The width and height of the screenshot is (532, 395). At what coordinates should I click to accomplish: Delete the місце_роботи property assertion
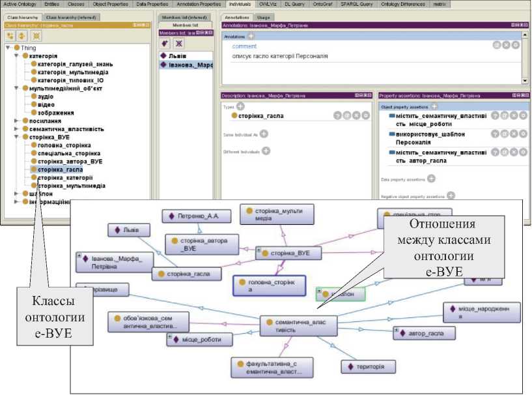tap(514, 116)
